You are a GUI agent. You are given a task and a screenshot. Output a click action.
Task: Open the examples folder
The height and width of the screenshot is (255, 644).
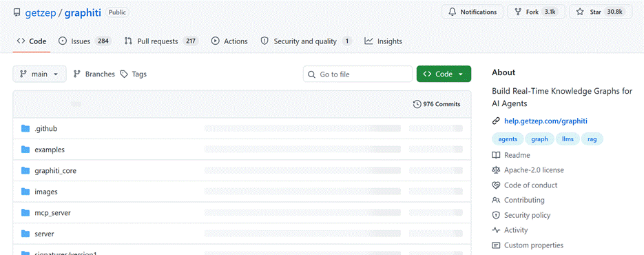click(50, 150)
